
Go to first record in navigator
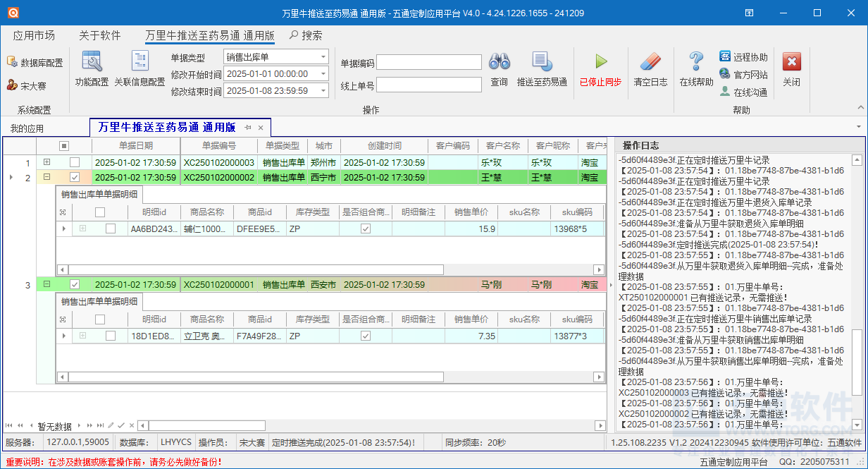tap(9, 426)
